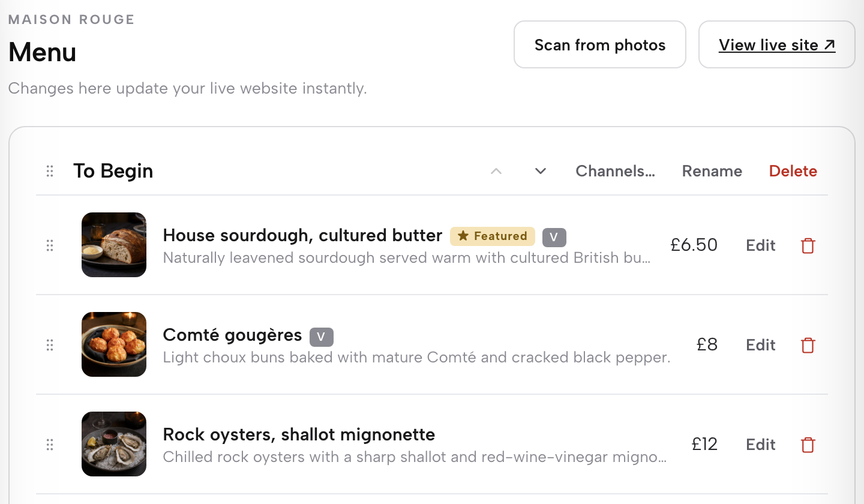Click the drag handle for Comté gougères
The width and height of the screenshot is (864, 504).
50,345
